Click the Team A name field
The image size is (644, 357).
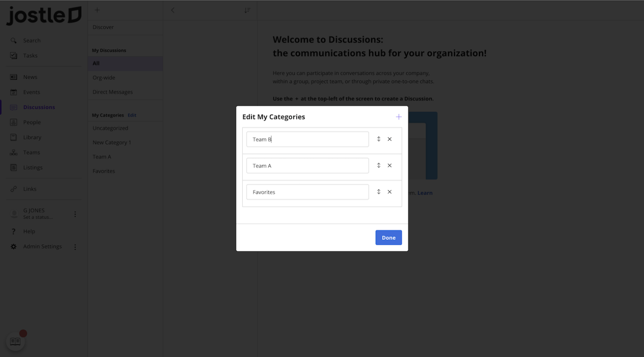[307, 166]
